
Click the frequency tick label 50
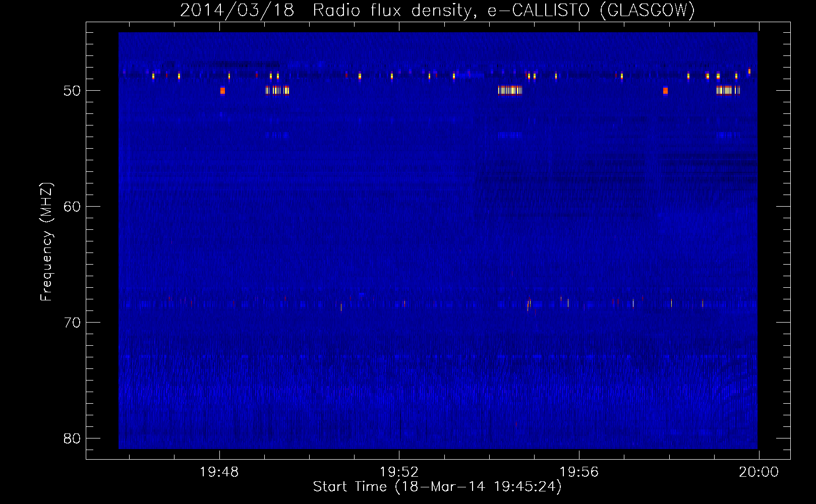[72, 91]
